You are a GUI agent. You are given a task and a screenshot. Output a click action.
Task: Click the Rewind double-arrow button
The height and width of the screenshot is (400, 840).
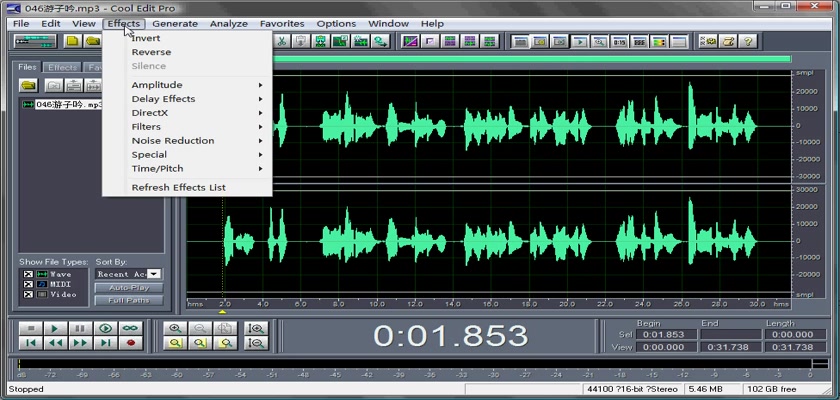56,343
